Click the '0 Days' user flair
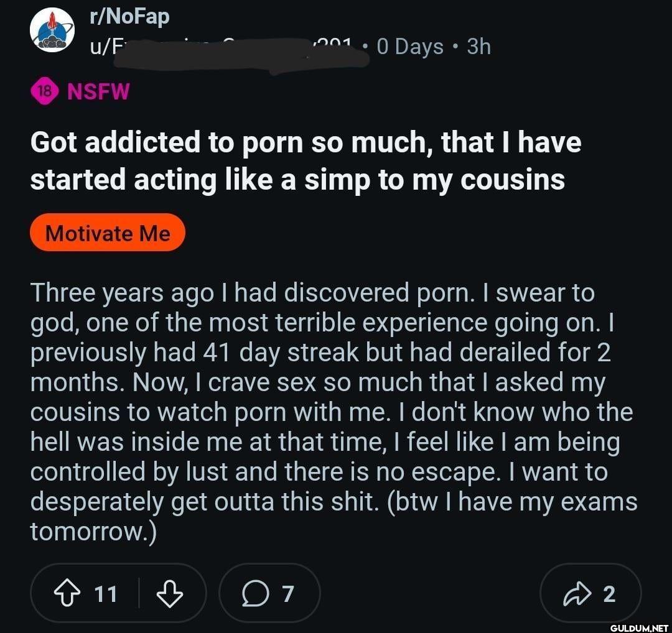The image size is (672, 633). 410,47
